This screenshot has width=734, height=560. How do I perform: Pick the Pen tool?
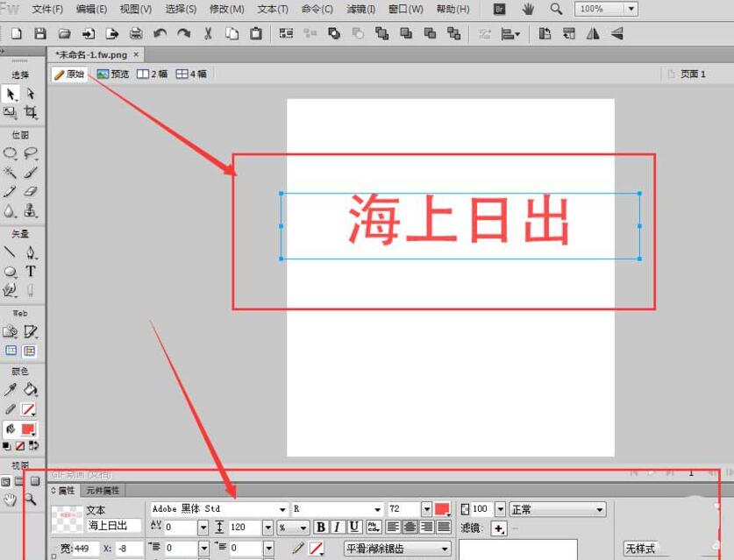click(x=32, y=254)
